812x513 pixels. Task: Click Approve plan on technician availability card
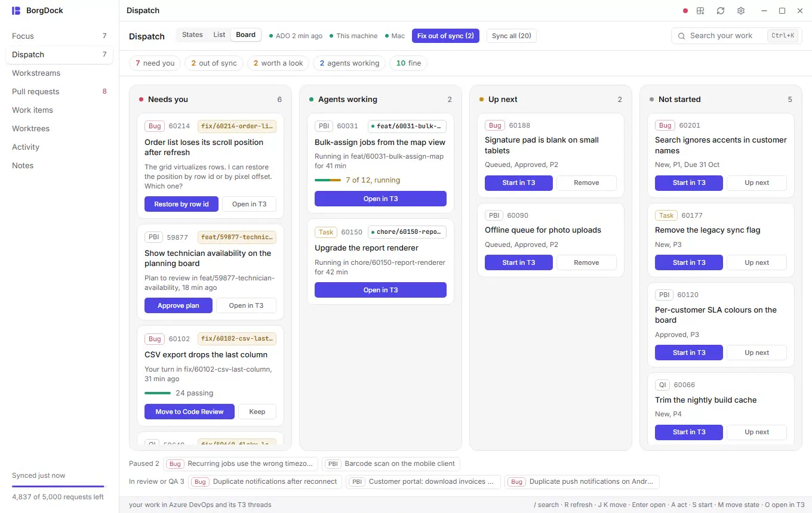(x=179, y=305)
